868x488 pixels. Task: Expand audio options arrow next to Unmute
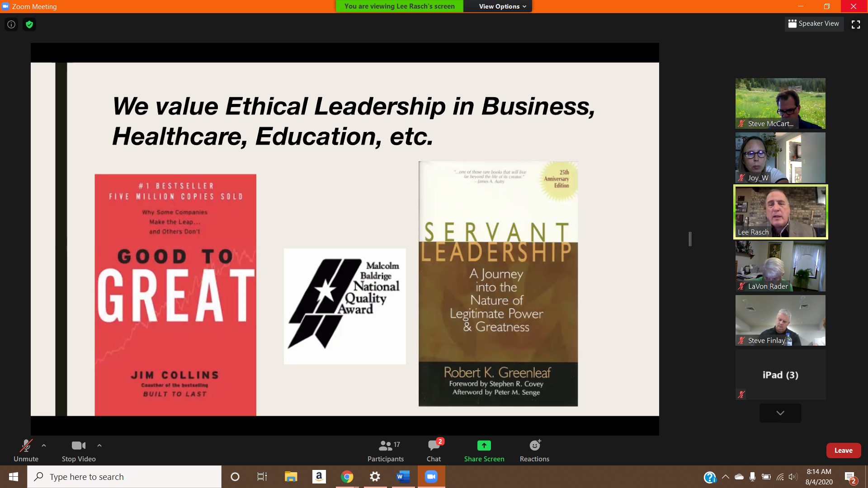click(44, 446)
